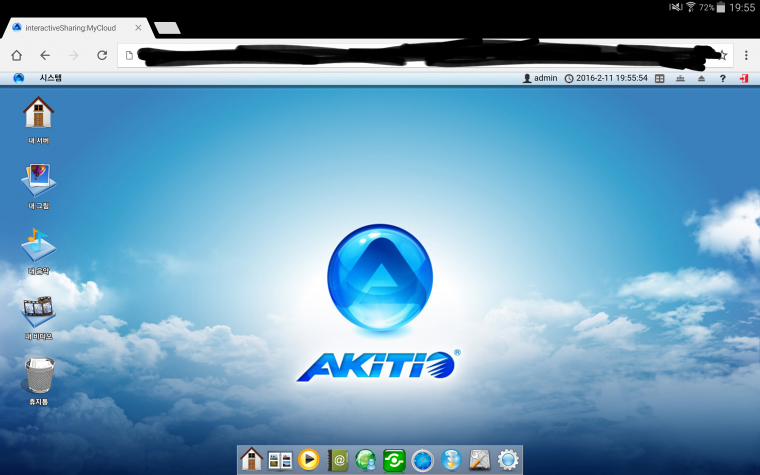
Task: Open the browser three-dot menu
Action: 746,55
